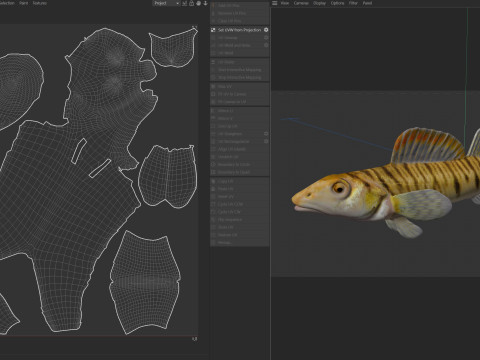
Task: Click the icon right of Project dropdown
Action: pyautogui.click(x=184, y=3)
